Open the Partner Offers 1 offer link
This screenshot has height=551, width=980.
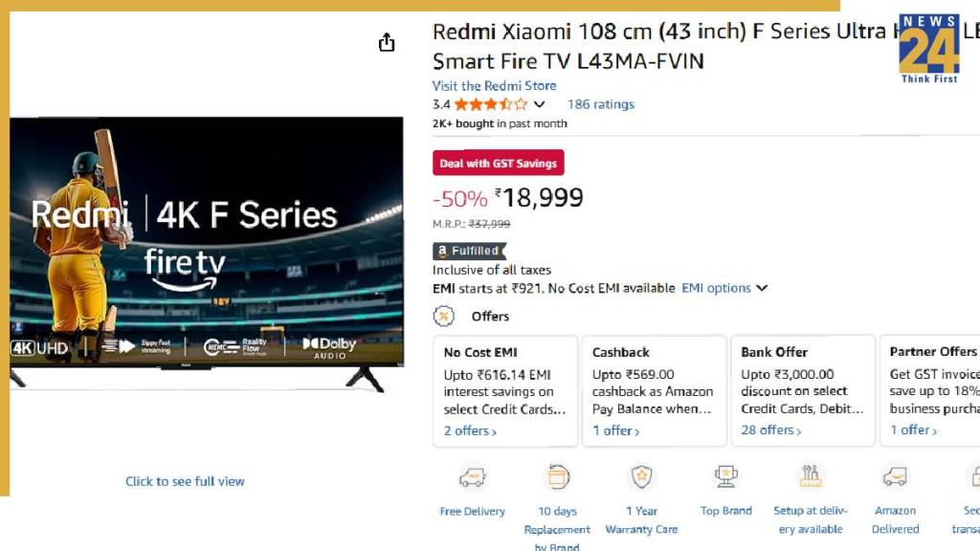pyautogui.click(x=915, y=430)
